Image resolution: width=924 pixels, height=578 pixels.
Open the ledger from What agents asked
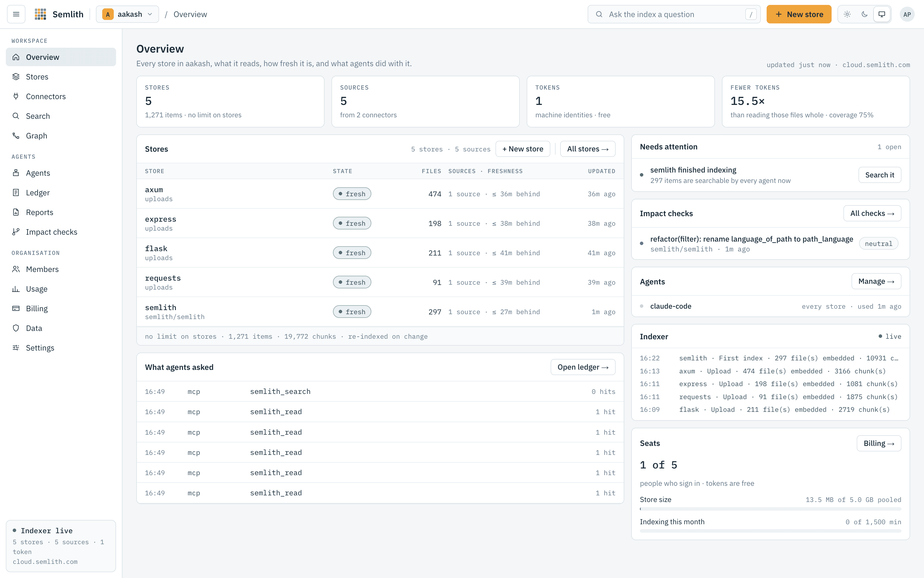coord(583,367)
